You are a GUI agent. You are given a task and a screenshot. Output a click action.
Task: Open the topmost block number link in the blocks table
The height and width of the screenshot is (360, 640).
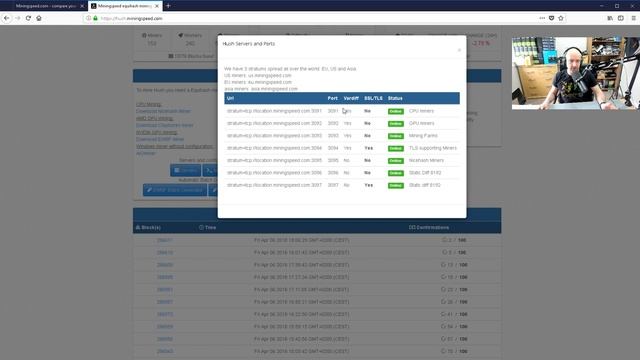(x=165, y=240)
